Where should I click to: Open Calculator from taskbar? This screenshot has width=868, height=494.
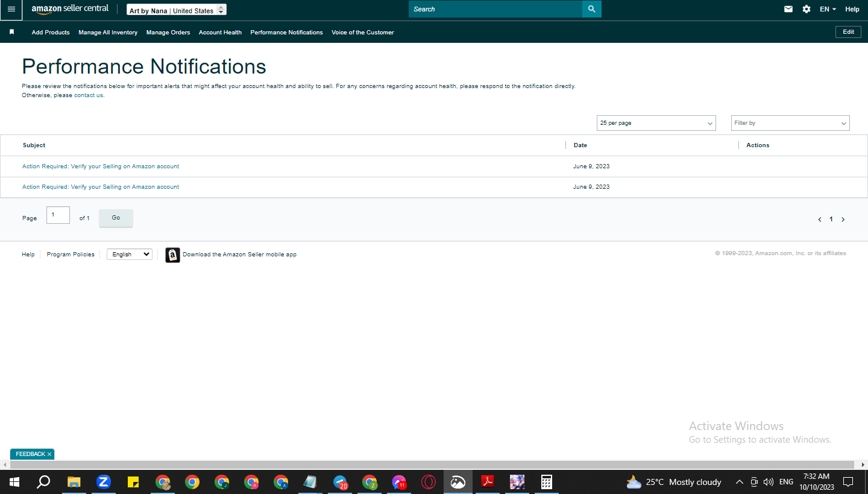(547, 482)
